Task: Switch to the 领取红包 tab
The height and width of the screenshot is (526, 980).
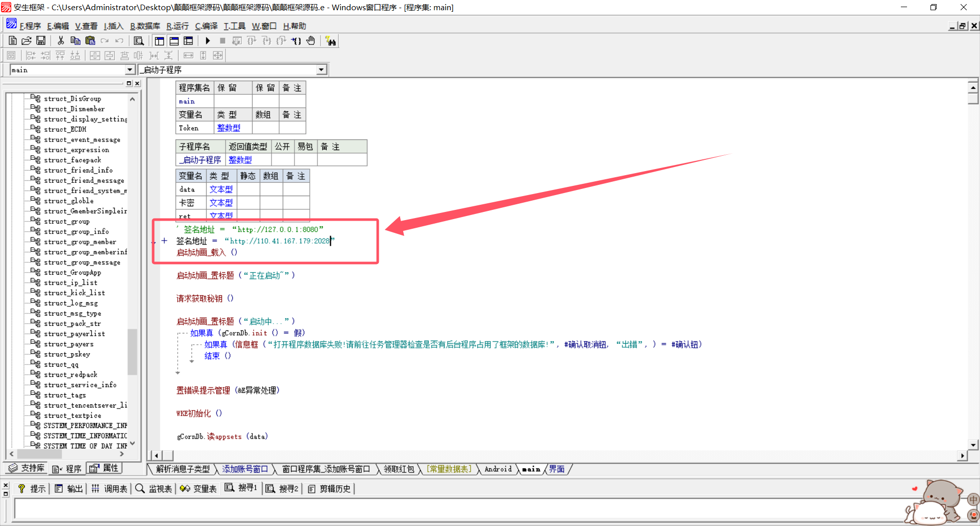Action: (x=399, y=469)
